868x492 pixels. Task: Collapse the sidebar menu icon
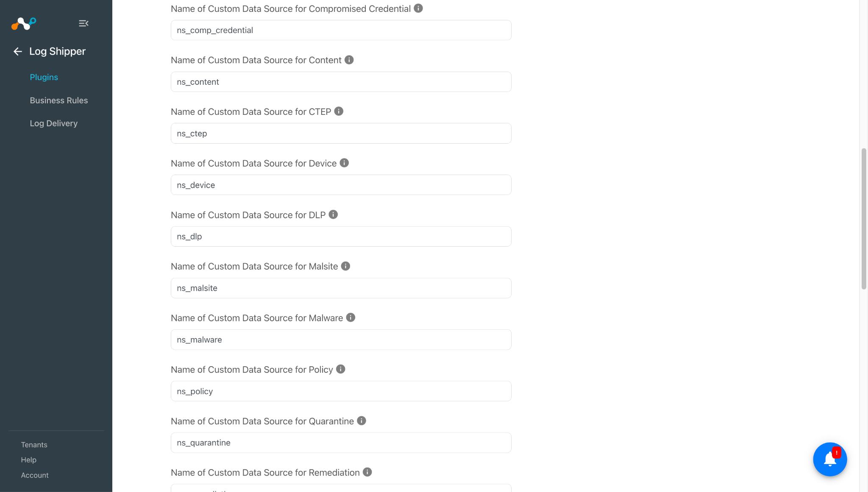83,23
